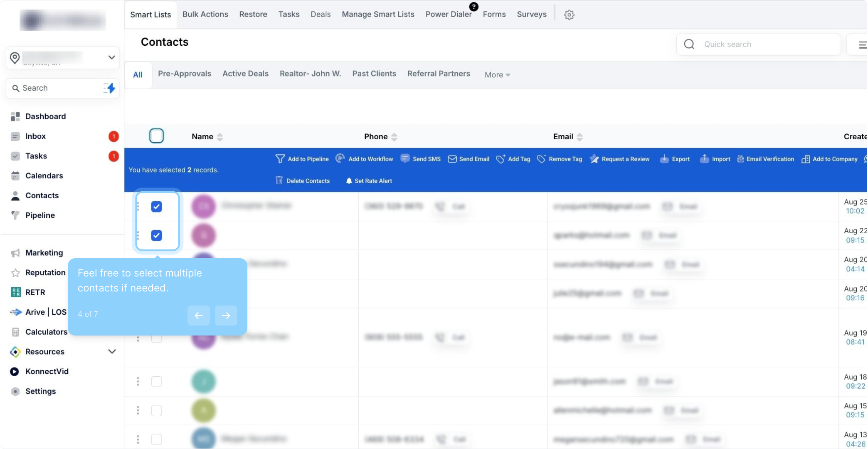
Task: Click the Export action in toolbar
Action: coord(675,159)
